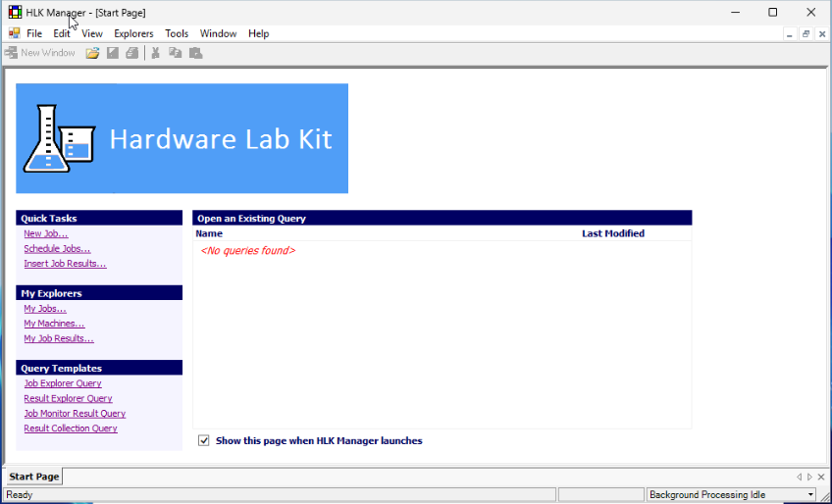
Task: Click the Last Modified column header
Action: [613, 233]
